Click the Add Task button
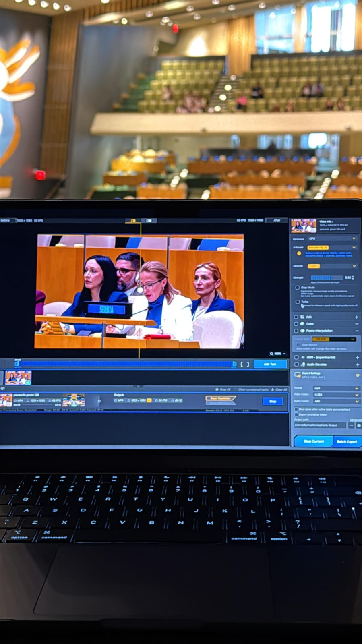This screenshot has width=362, height=644. click(270, 364)
